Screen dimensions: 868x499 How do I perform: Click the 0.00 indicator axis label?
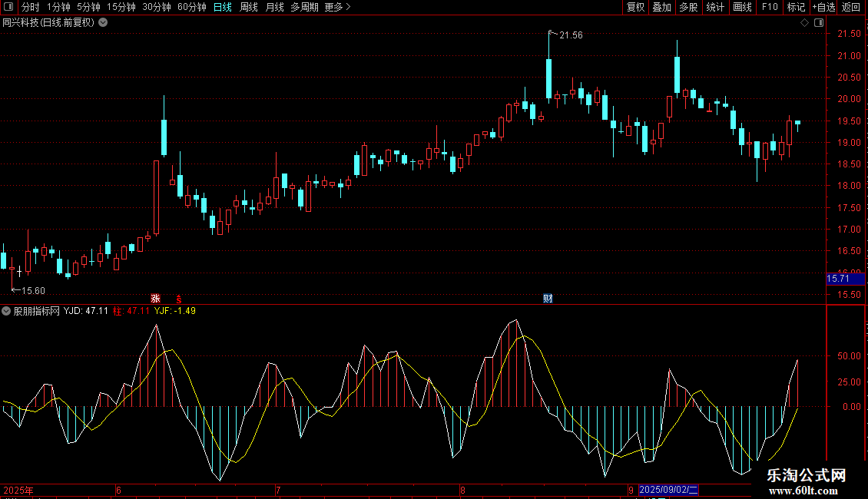click(852, 407)
